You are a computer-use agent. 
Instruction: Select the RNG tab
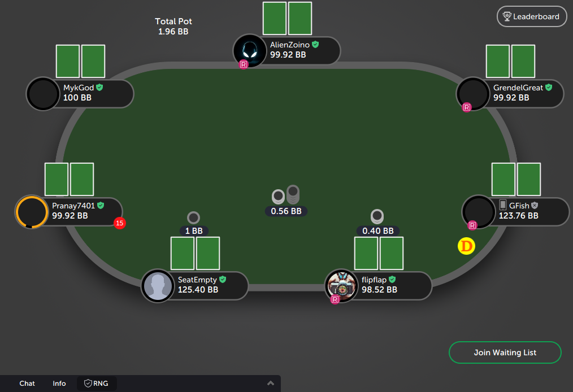click(x=97, y=383)
